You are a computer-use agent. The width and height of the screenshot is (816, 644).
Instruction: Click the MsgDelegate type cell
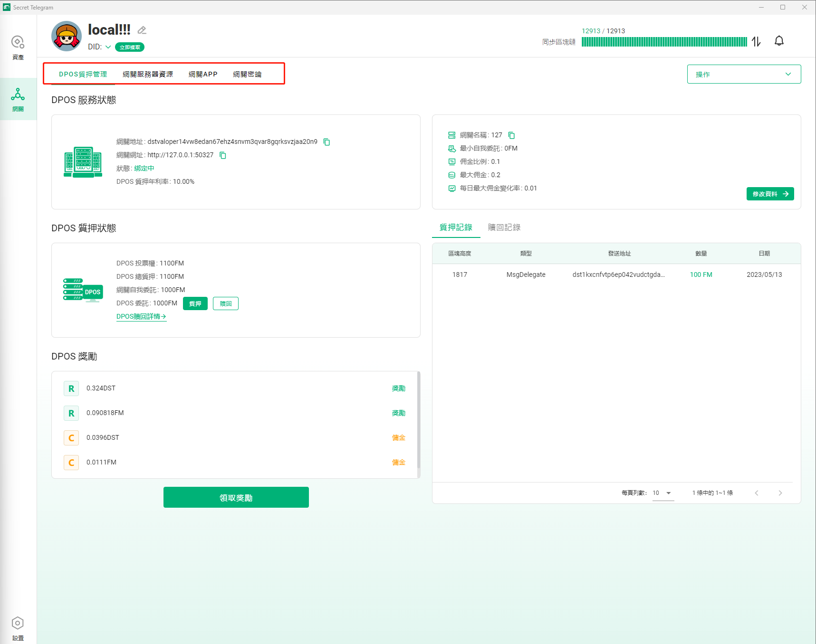[526, 275]
